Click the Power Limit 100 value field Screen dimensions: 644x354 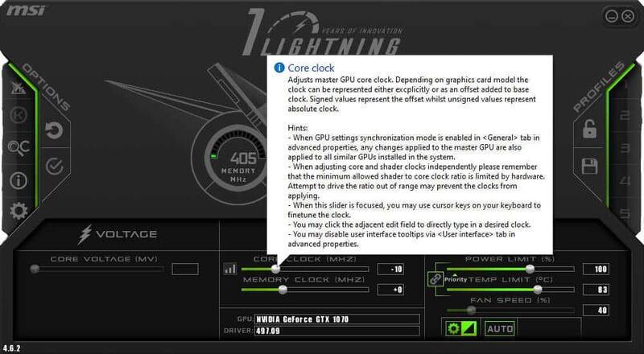click(596, 269)
